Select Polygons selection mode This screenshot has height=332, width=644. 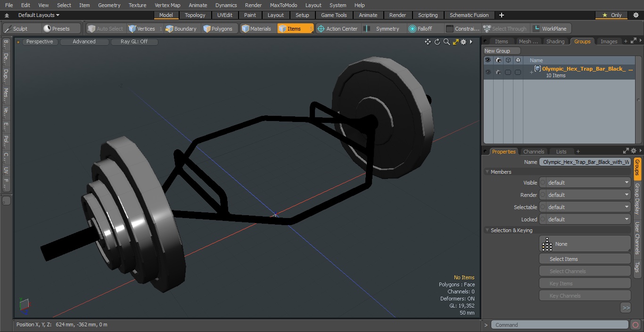pyautogui.click(x=218, y=29)
